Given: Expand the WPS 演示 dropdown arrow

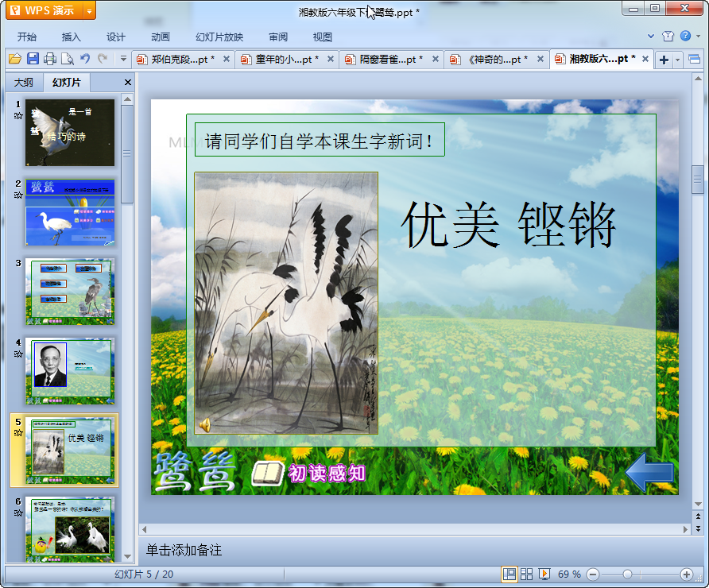Looking at the screenshot, I should pyautogui.click(x=90, y=11).
